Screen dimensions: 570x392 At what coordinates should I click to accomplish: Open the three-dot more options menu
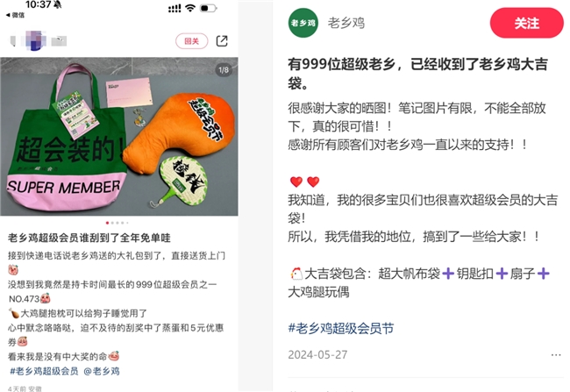[556, 354]
